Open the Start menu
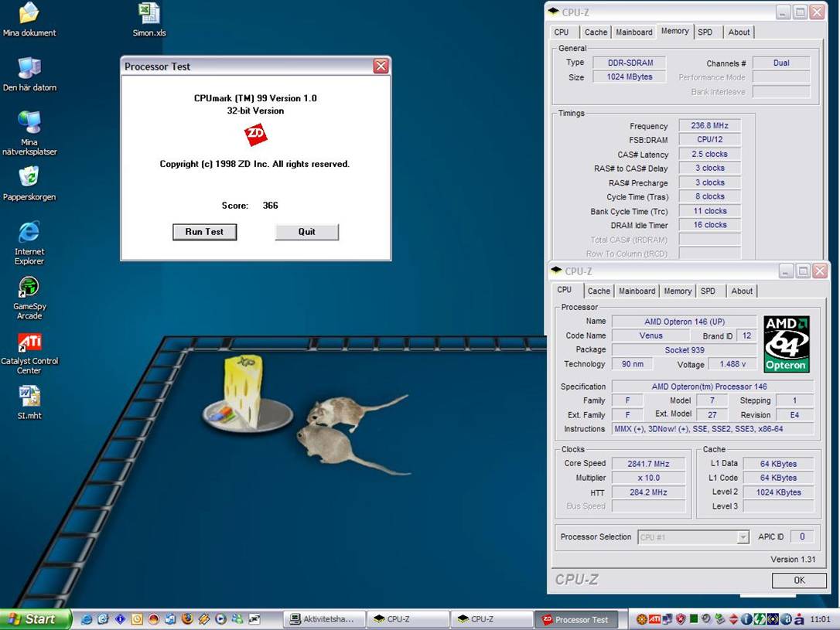The width and height of the screenshot is (840, 630). pyautogui.click(x=35, y=619)
